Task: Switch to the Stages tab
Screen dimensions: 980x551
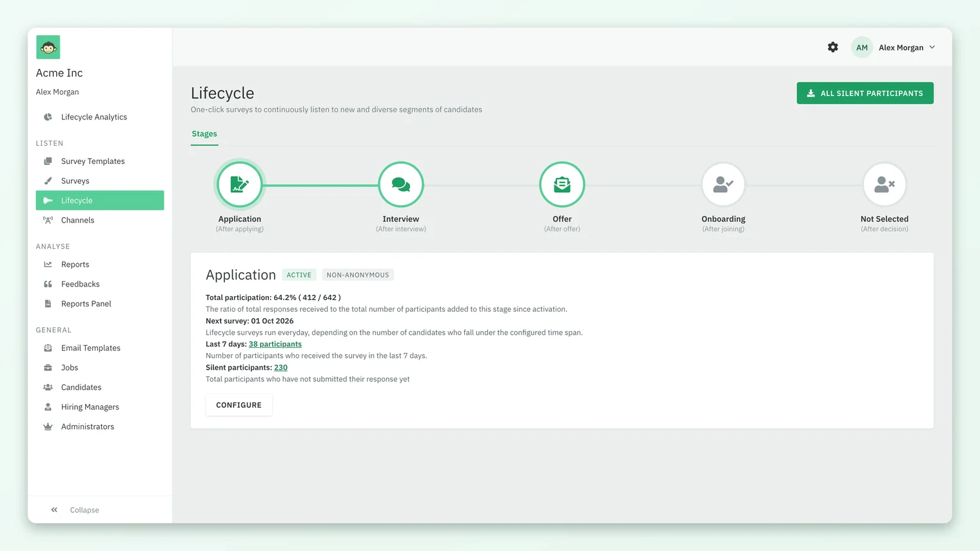Action: click(204, 134)
